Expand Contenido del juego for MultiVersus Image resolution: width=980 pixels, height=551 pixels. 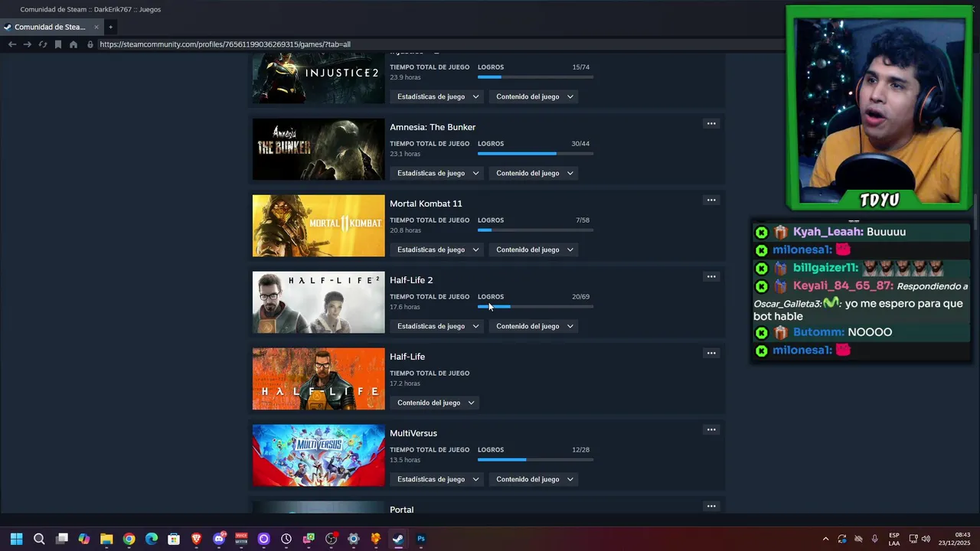(x=534, y=479)
